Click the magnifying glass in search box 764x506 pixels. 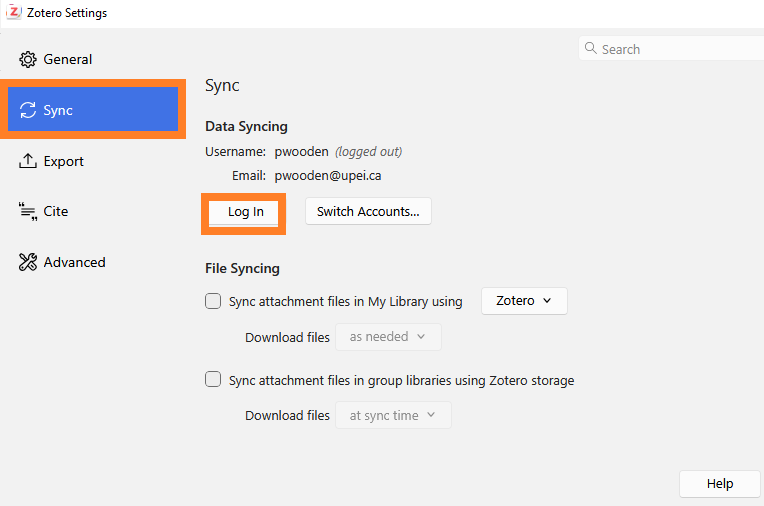click(591, 49)
